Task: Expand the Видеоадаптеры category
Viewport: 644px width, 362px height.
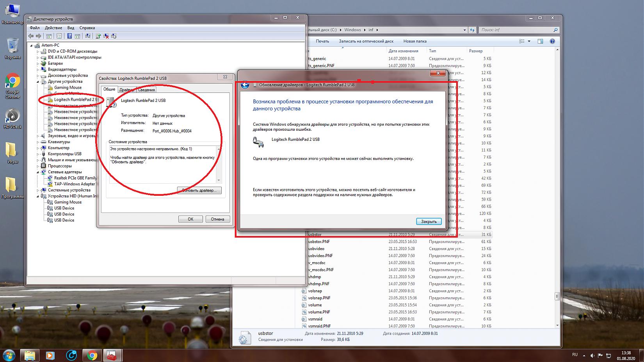Action: pos(38,69)
